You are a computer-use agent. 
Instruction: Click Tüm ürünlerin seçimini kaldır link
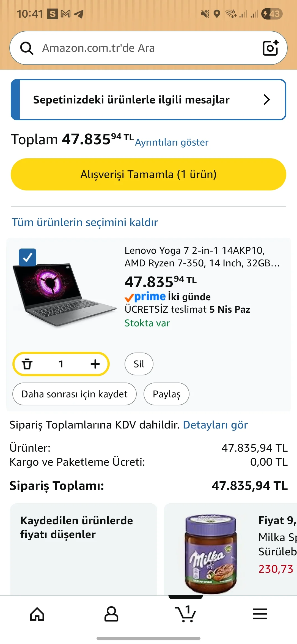point(85,222)
